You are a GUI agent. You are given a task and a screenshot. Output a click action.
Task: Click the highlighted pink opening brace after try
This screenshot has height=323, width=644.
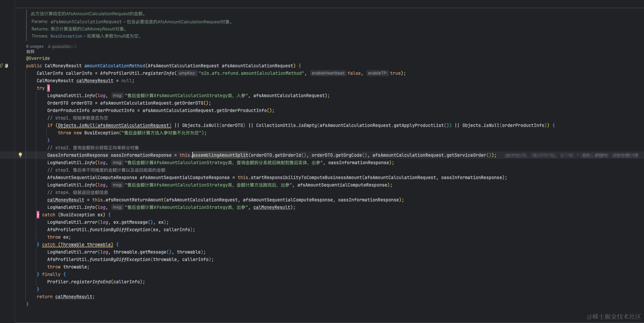click(48, 88)
